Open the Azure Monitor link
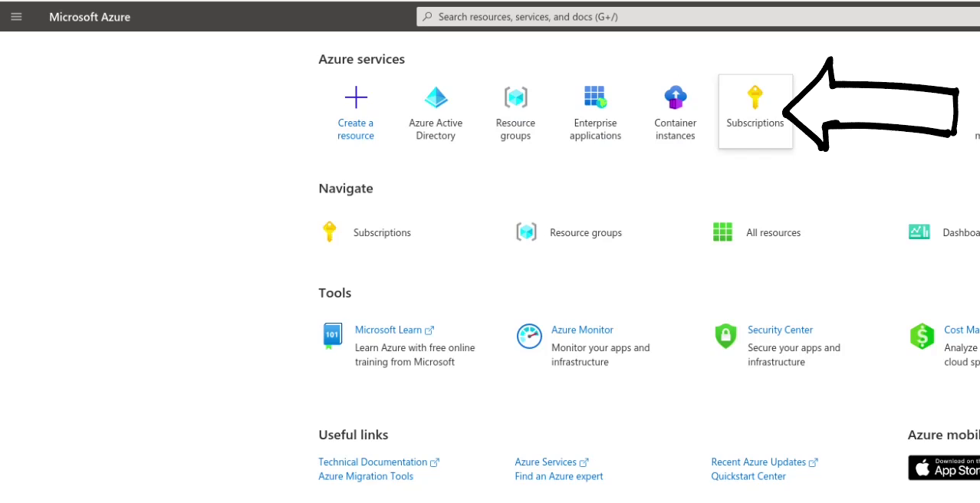Image resolution: width=980 pixels, height=503 pixels. point(582,330)
